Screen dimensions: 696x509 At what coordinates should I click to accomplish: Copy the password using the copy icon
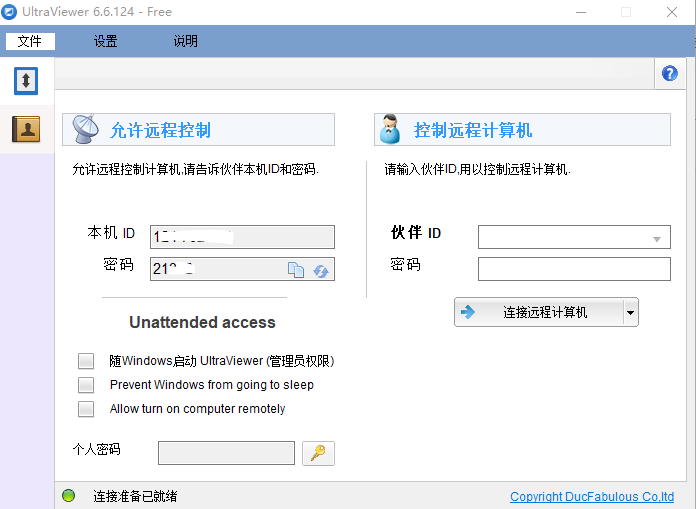(296, 270)
